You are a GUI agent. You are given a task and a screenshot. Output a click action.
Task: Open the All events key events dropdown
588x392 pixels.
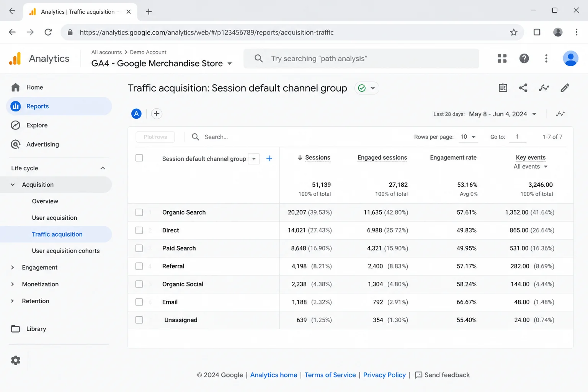point(531,167)
